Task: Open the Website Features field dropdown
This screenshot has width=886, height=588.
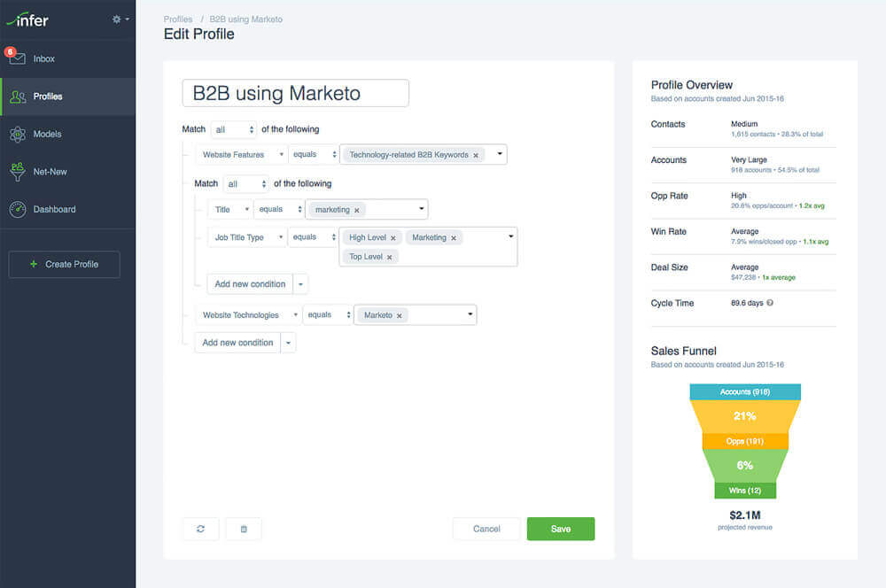Action: pyautogui.click(x=242, y=155)
